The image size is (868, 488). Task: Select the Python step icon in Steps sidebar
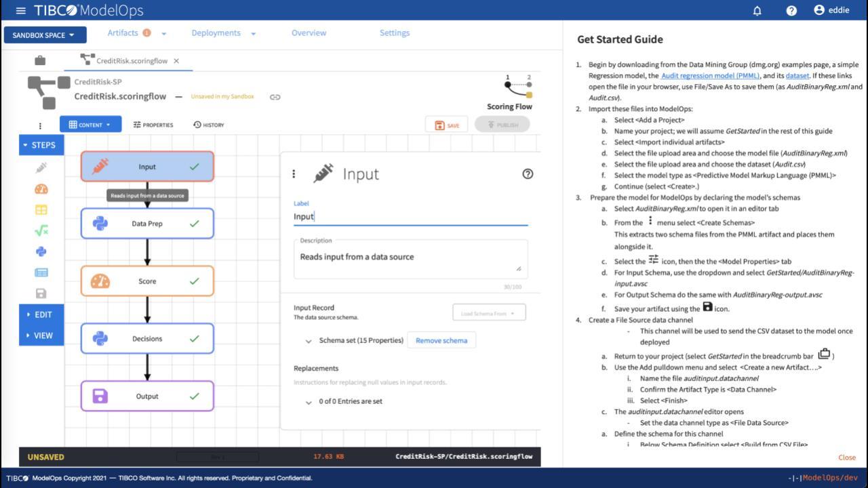(41, 251)
